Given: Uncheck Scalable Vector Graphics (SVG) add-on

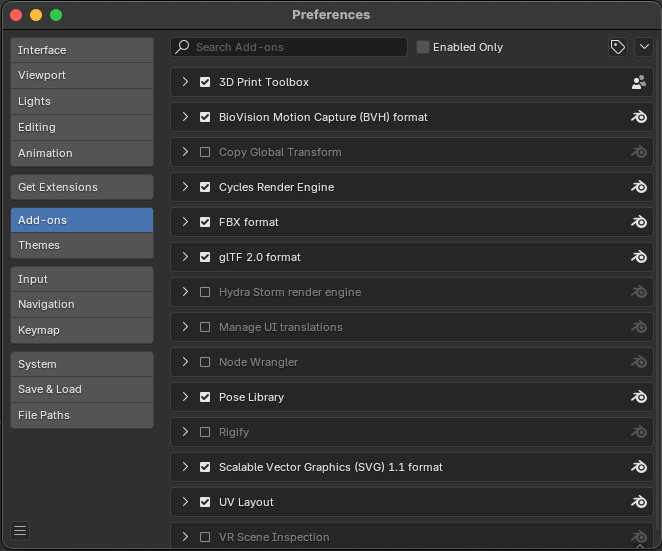Looking at the screenshot, I should coord(205,467).
